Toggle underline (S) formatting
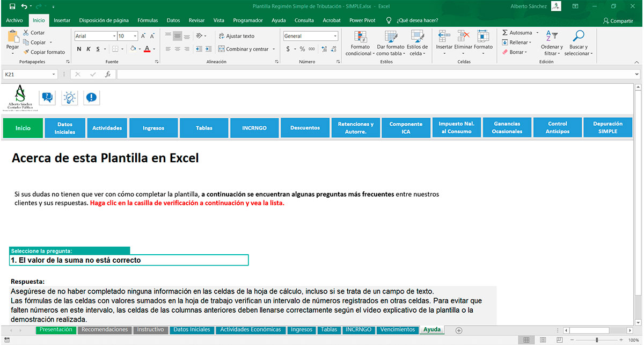This screenshot has width=644, height=345. [98, 49]
